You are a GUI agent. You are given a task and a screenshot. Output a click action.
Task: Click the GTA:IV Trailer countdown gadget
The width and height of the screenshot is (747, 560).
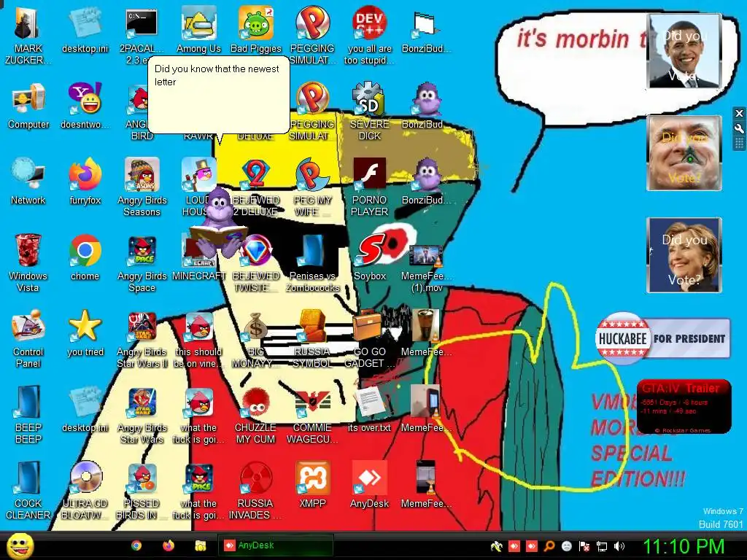684,406
